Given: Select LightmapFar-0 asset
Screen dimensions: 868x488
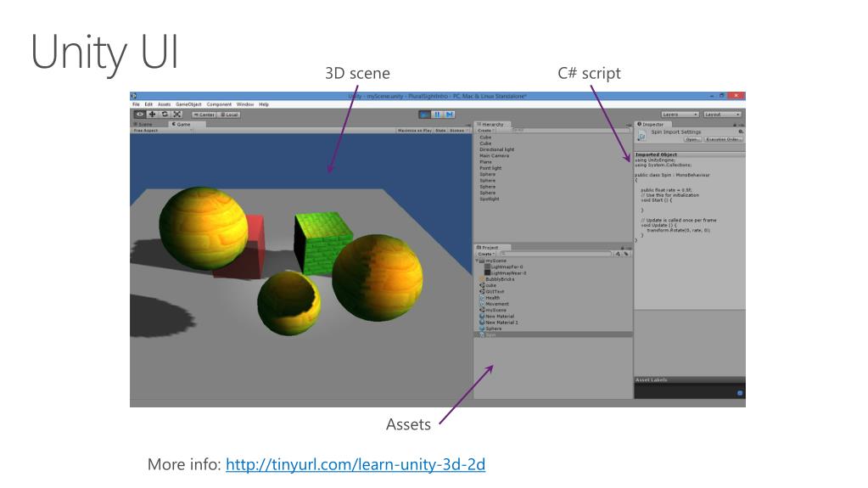Looking at the screenshot, I should coord(503,266).
